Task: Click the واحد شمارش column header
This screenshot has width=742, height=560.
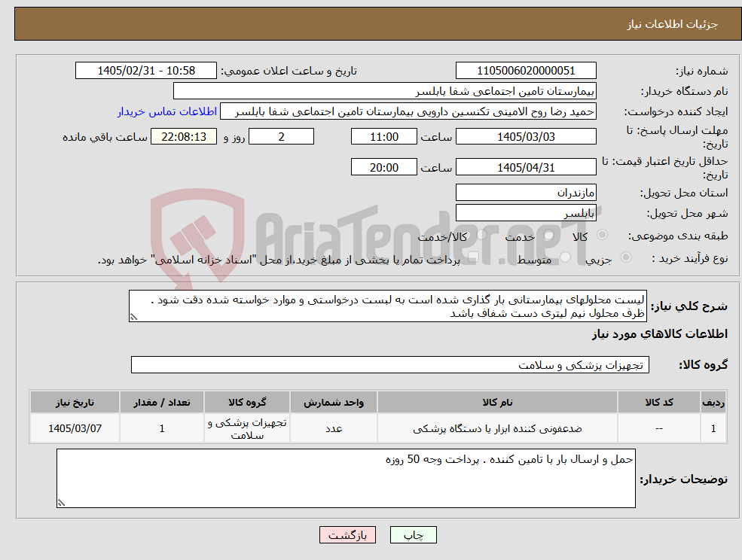Action: coord(333,403)
